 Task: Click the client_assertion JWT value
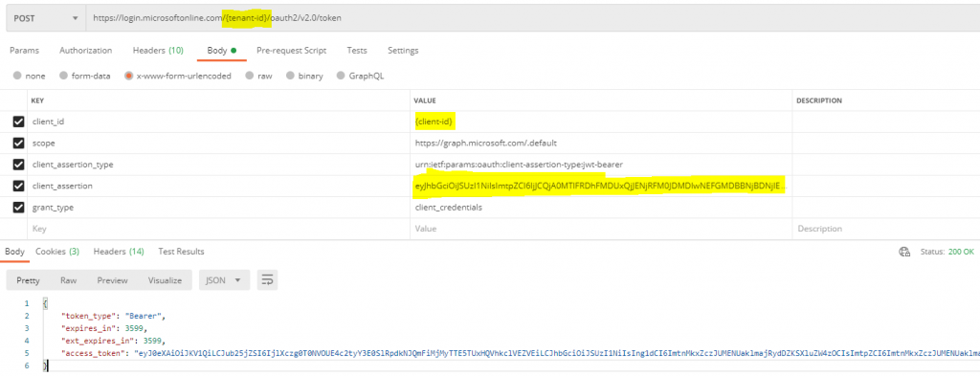(x=601, y=186)
